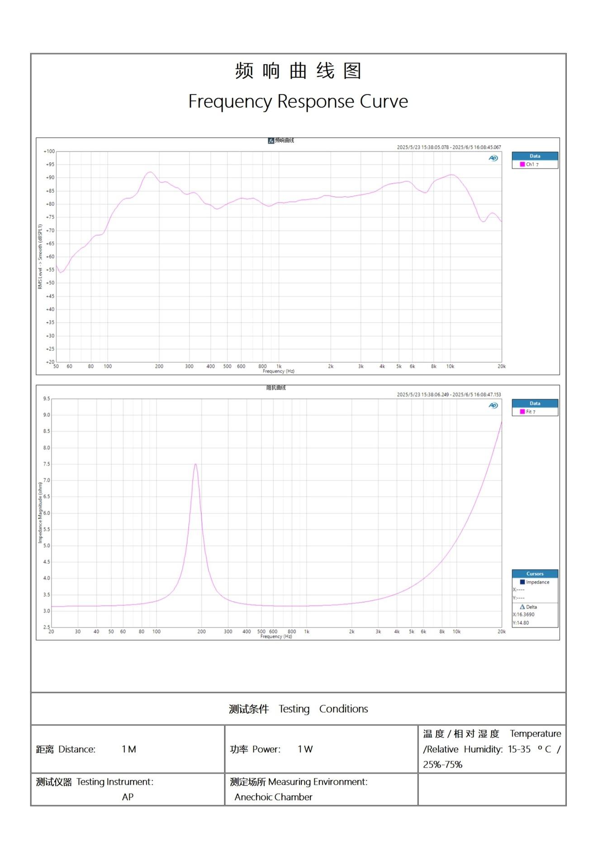Click the Delta Y:14.80 value
The width and height of the screenshot is (593, 868).
(521, 623)
